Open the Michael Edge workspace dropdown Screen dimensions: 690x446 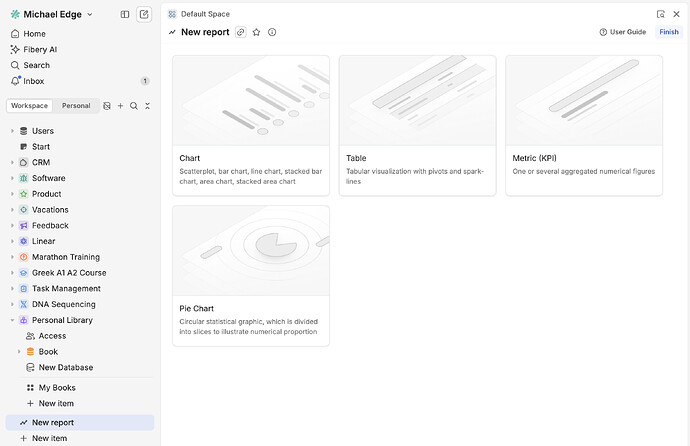[52, 15]
